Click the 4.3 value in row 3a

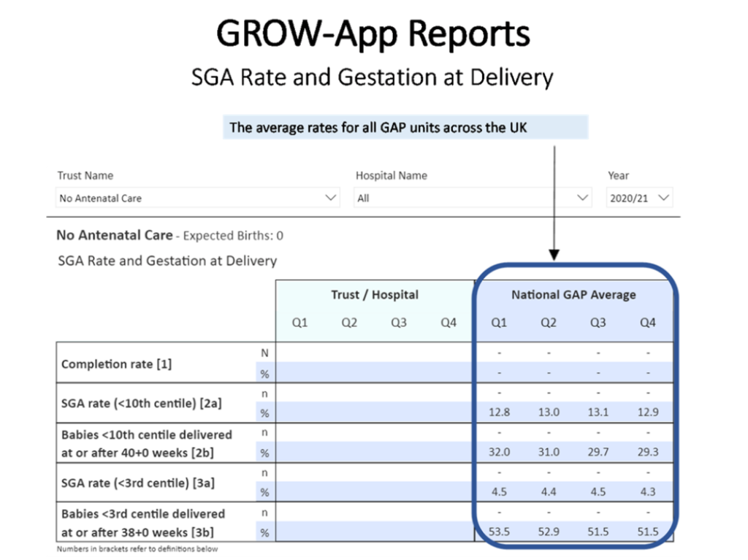[648, 492]
